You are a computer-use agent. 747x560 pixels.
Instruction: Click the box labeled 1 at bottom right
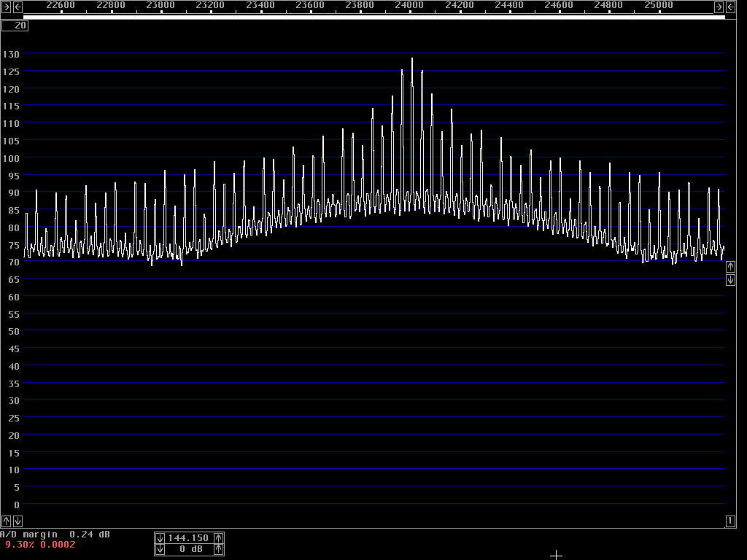pyautogui.click(x=730, y=521)
